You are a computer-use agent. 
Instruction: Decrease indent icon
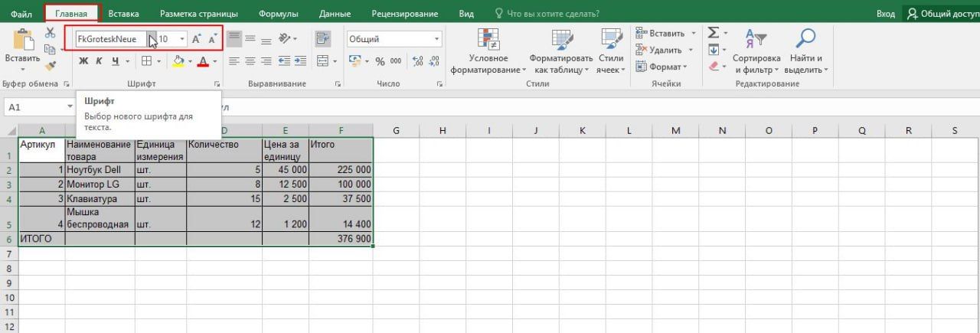[x=284, y=61]
